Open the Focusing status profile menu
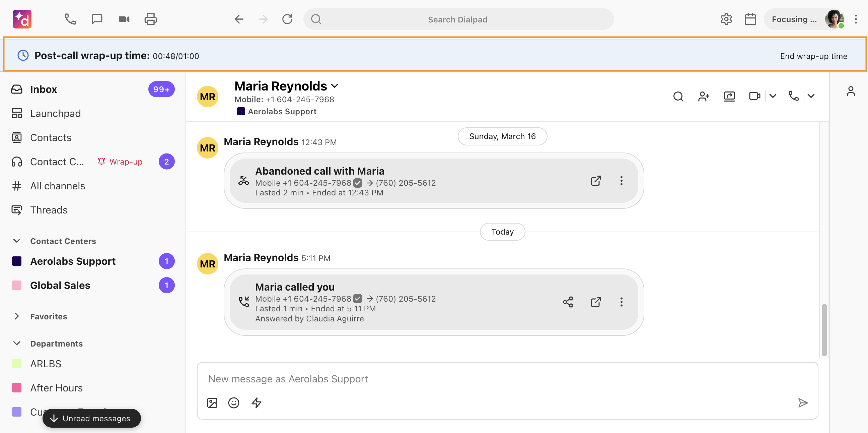Viewport: 868px width, 433px height. pos(805,19)
